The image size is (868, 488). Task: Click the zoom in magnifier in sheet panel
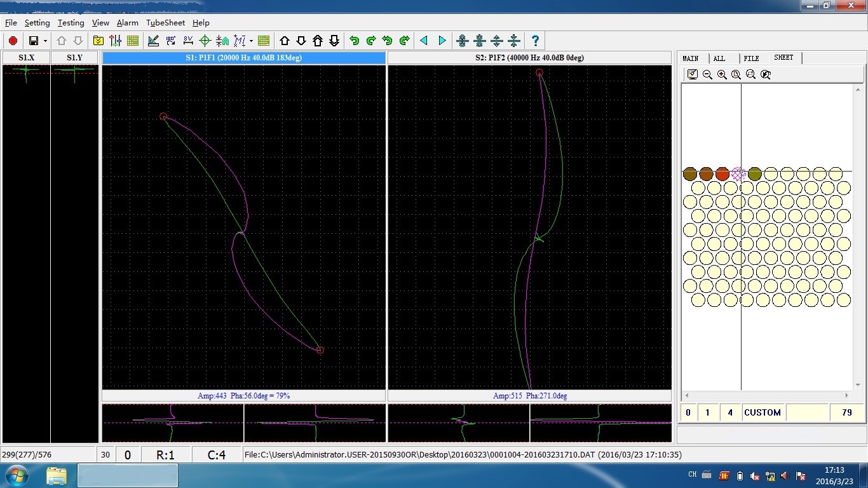coord(722,74)
